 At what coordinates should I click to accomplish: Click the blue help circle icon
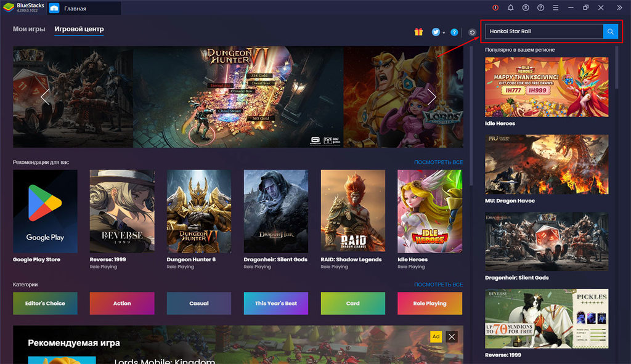454,32
